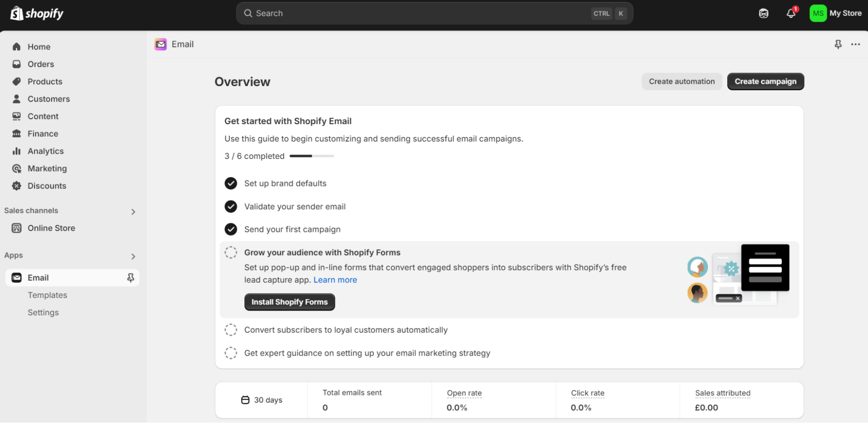Open Templates under Email
868x423 pixels.
[x=47, y=295]
